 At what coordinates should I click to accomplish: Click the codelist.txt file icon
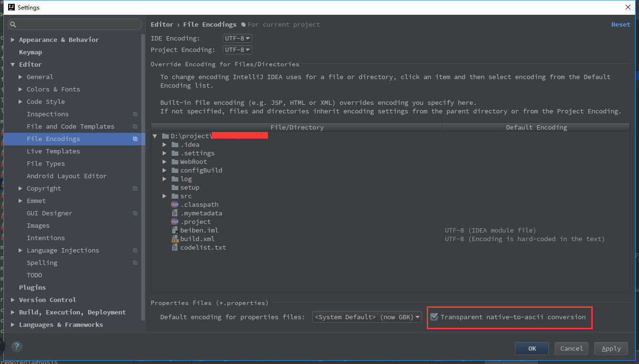175,247
